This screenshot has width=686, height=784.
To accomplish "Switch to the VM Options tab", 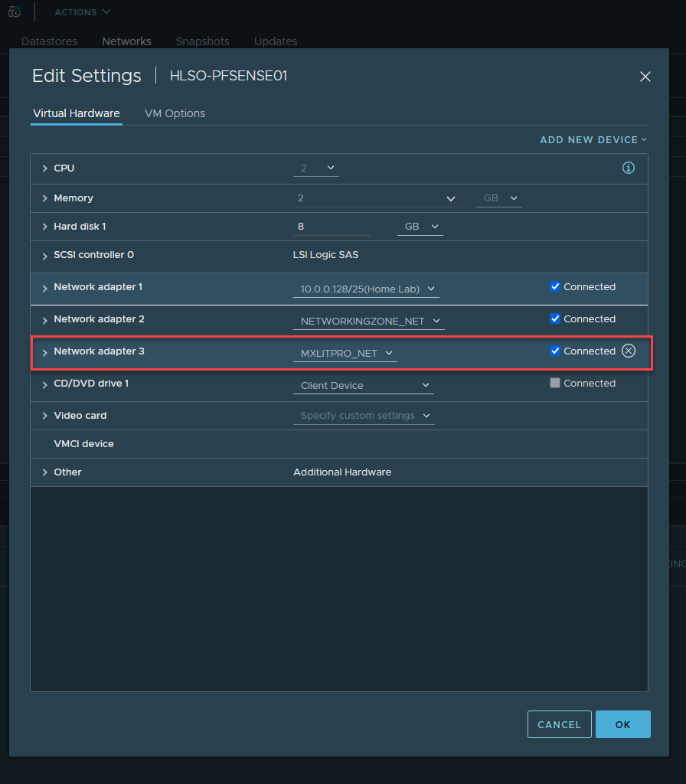I will (x=175, y=113).
